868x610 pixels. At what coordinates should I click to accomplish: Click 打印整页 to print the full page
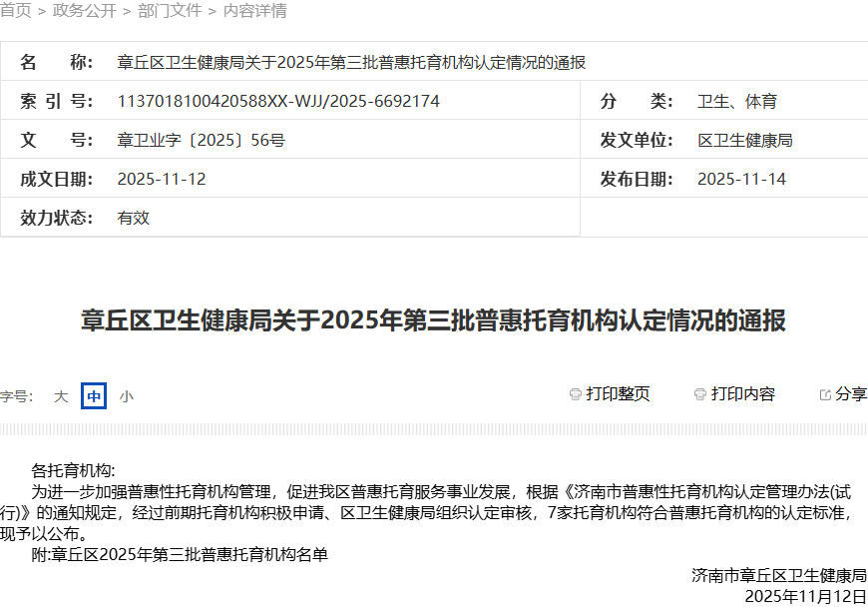click(x=619, y=393)
